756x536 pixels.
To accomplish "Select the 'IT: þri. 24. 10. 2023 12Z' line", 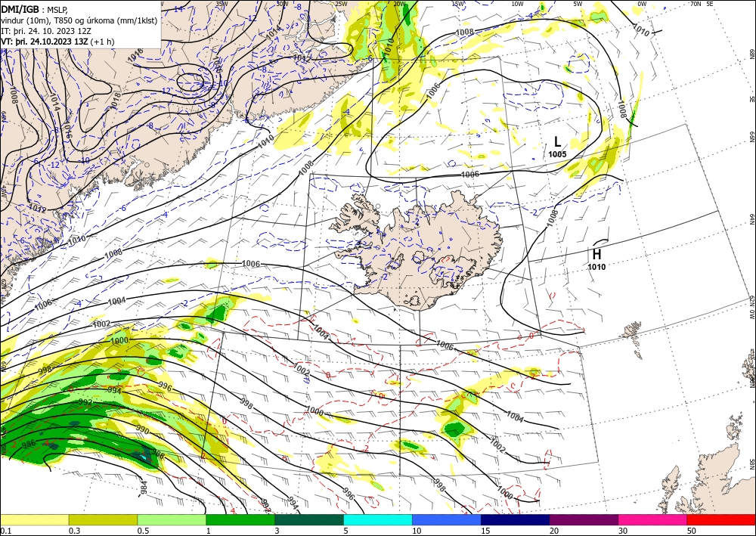I will point(46,31).
